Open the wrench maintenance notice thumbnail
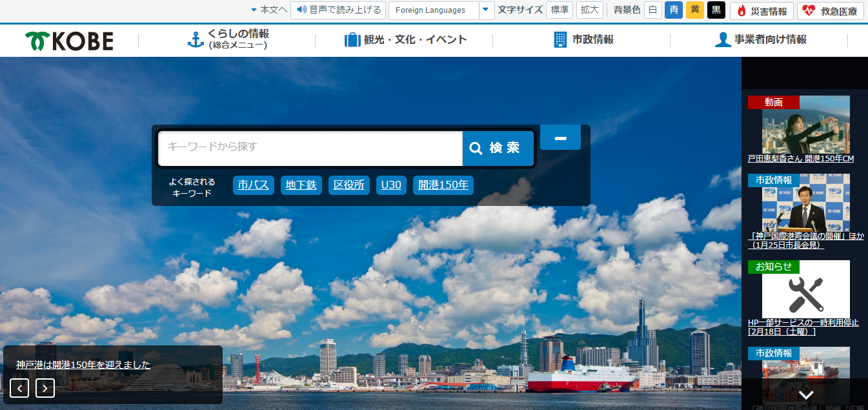The height and width of the screenshot is (410, 868). [806, 289]
